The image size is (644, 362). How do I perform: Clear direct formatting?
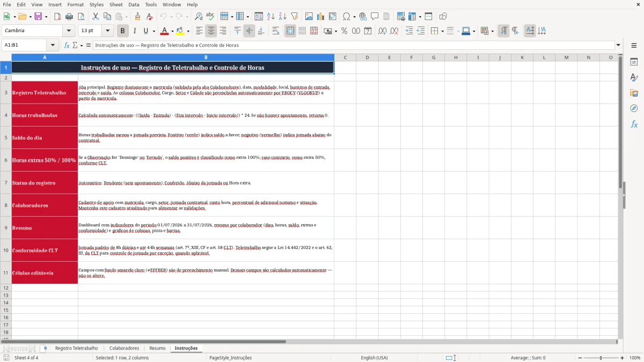tap(149, 17)
